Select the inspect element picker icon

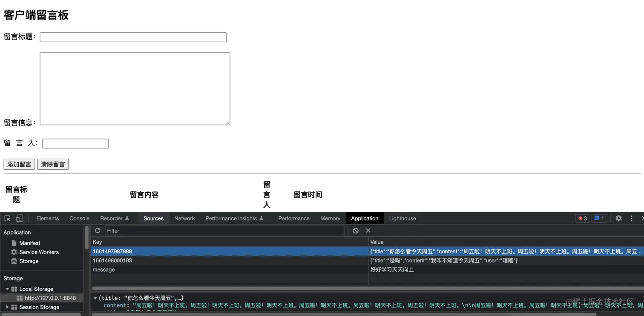pos(7,218)
